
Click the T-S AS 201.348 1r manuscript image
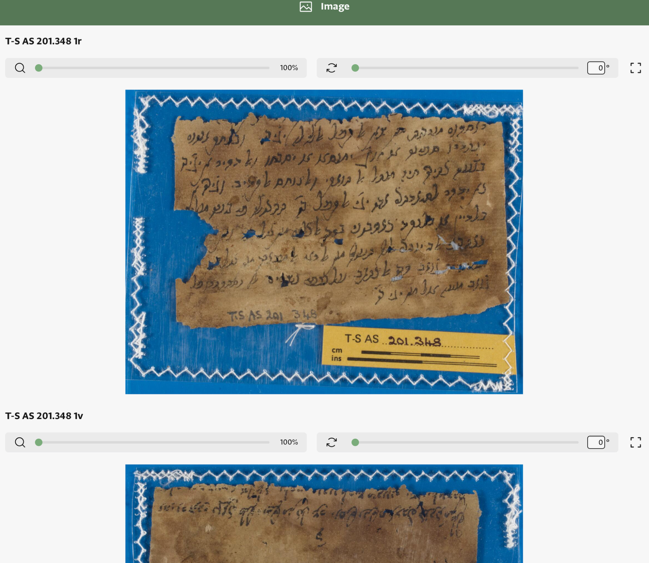click(x=324, y=242)
